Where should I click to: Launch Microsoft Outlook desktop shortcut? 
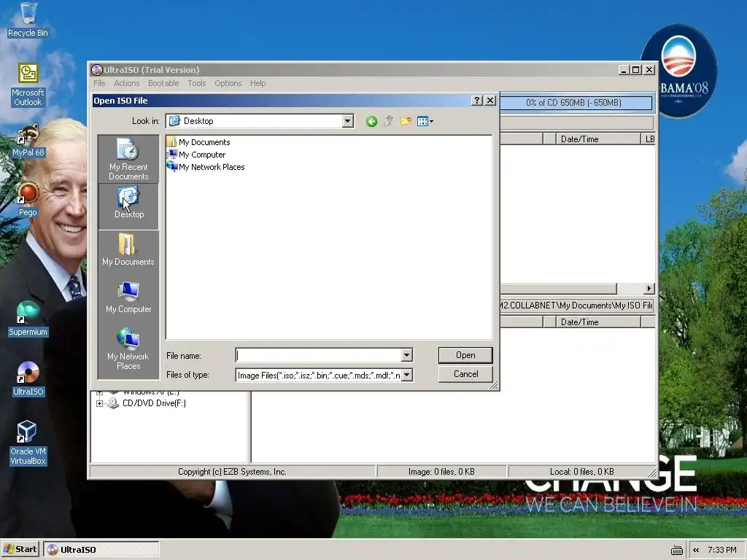pos(28,85)
